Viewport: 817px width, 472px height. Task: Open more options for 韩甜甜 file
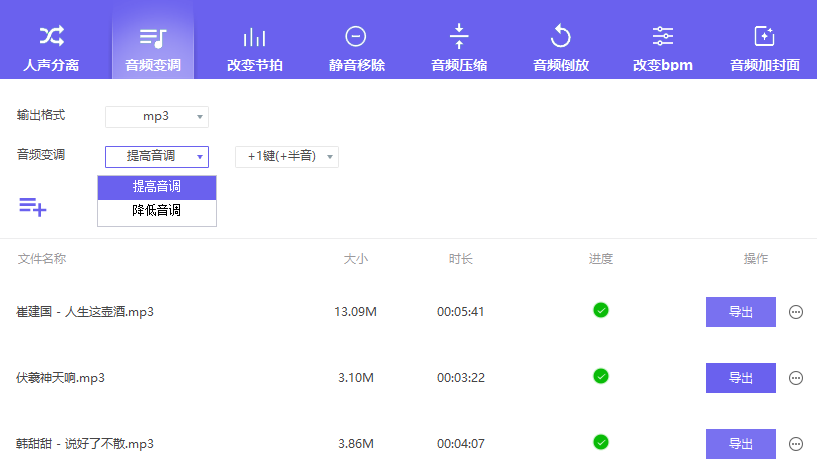pyautogui.click(x=796, y=444)
